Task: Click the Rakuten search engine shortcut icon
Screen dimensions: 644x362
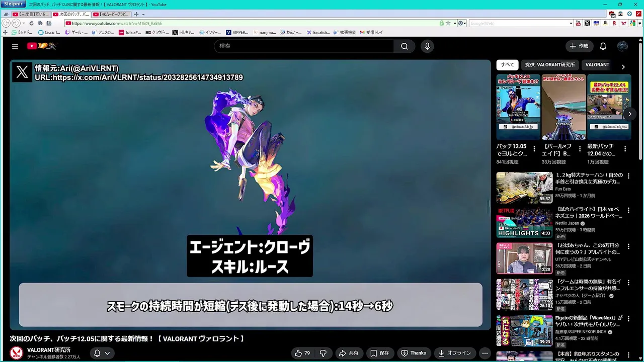Action: [x=614, y=23]
